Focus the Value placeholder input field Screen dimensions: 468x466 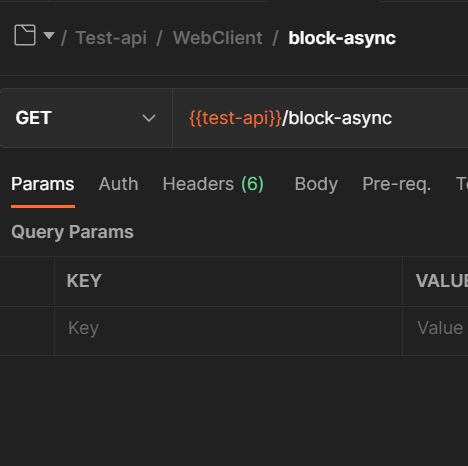(435, 331)
